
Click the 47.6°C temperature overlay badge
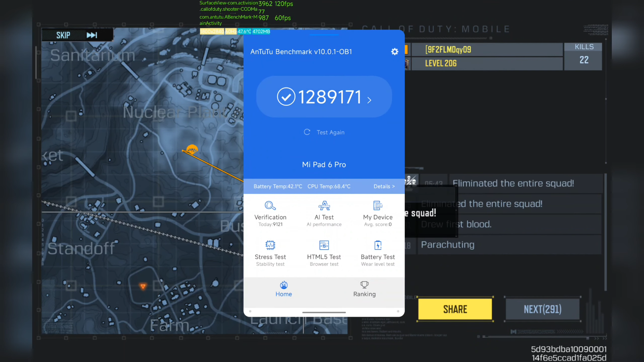[245, 32]
